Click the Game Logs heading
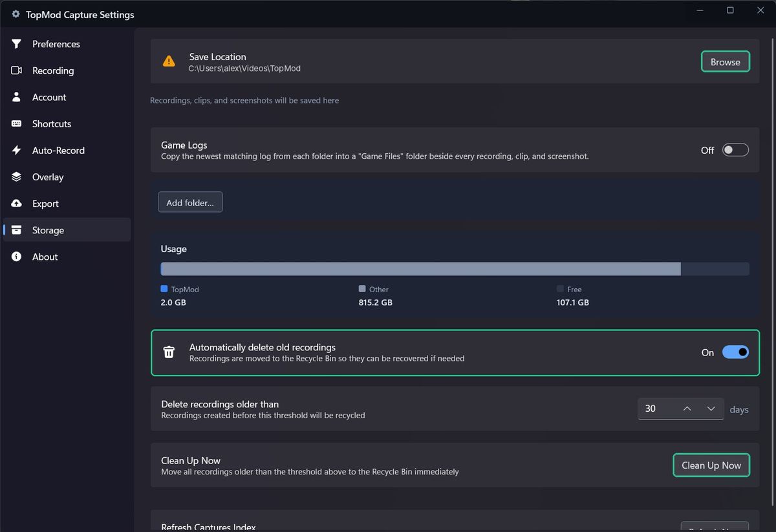 (184, 145)
